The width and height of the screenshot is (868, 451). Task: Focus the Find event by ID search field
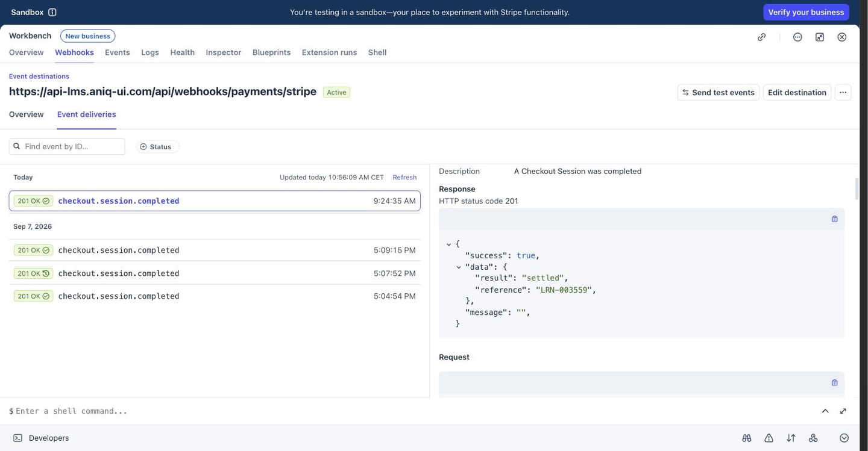[x=67, y=146]
